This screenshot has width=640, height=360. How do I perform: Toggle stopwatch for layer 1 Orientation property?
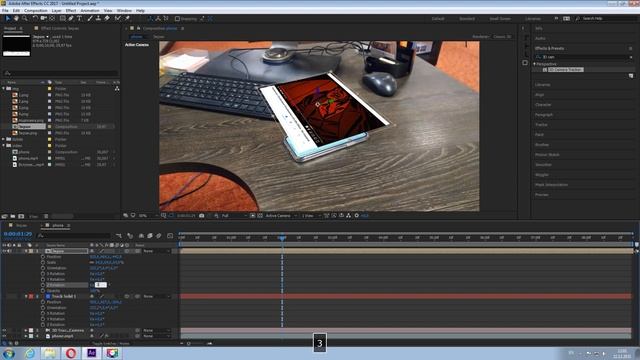43,268
